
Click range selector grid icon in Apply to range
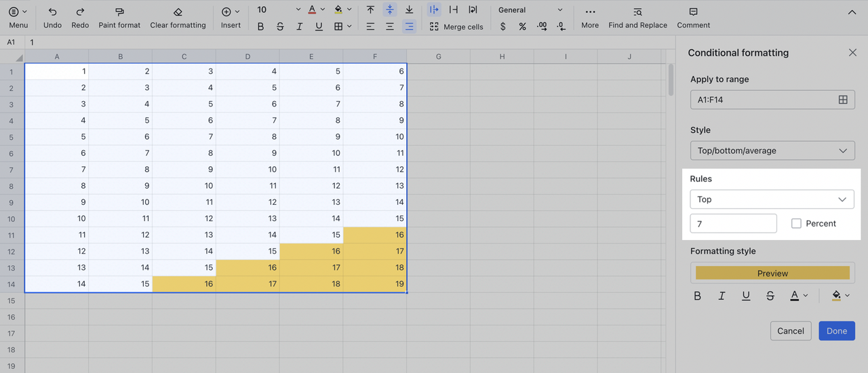coord(843,100)
